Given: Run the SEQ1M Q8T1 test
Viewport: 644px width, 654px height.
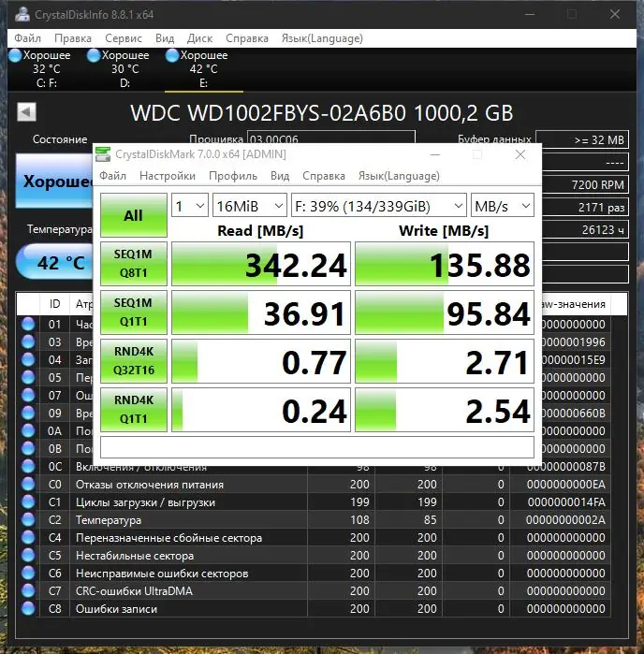Looking at the screenshot, I should [134, 264].
